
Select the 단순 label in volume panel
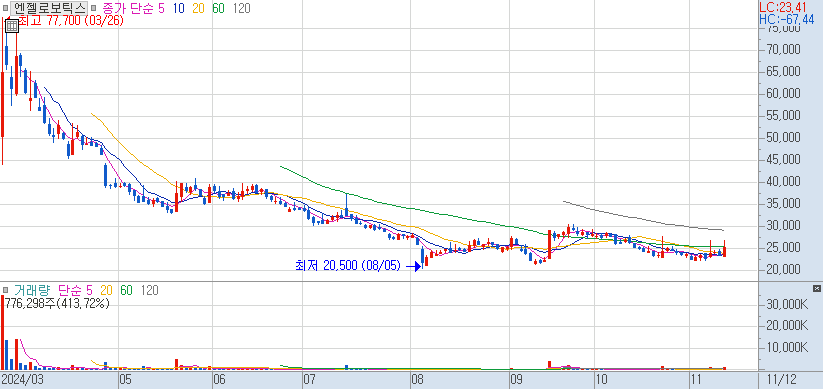tap(69, 290)
